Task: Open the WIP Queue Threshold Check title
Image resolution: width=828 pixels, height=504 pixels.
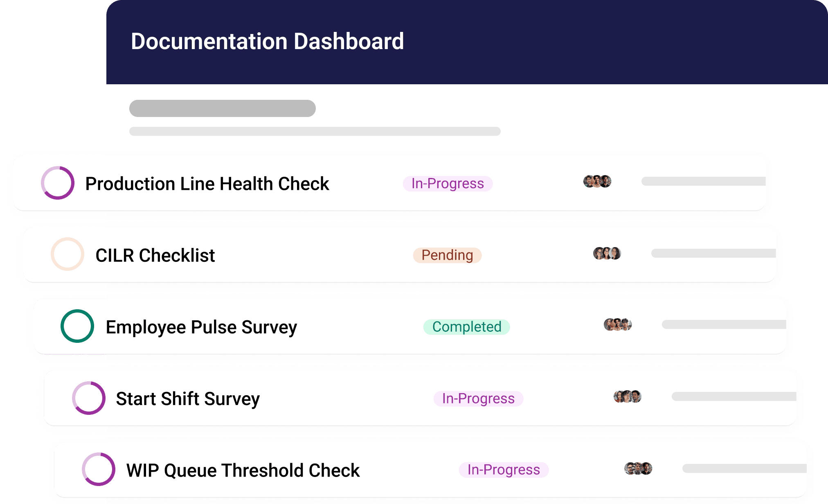Action: 243,470
